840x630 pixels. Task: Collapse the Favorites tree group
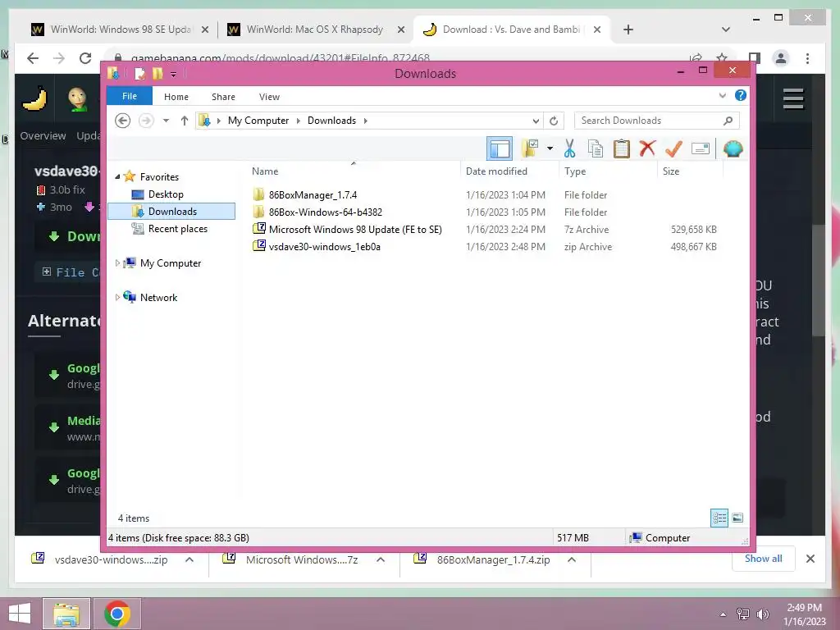(x=117, y=177)
